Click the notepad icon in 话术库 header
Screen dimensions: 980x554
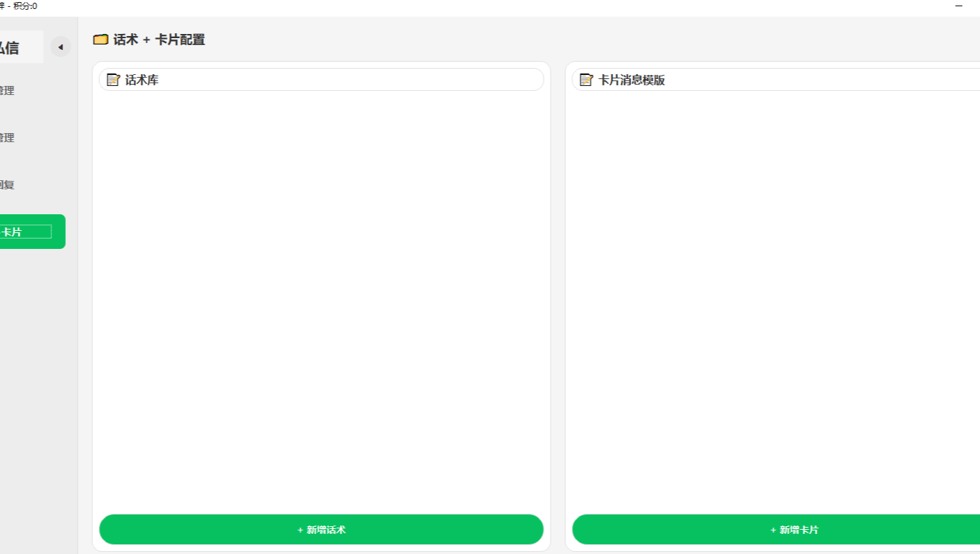[113, 80]
